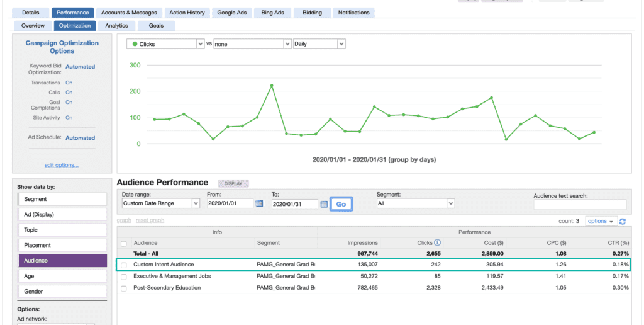Click the DISPLAY badge next to Audience Performance
Image resolution: width=644 pixels, height=325 pixels.
pos(233,184)
